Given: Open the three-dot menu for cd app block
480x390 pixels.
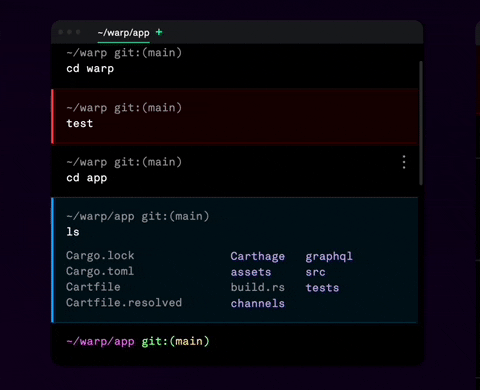Looking at the screenshot, I should pyautogui.click(x=404, y=162).
